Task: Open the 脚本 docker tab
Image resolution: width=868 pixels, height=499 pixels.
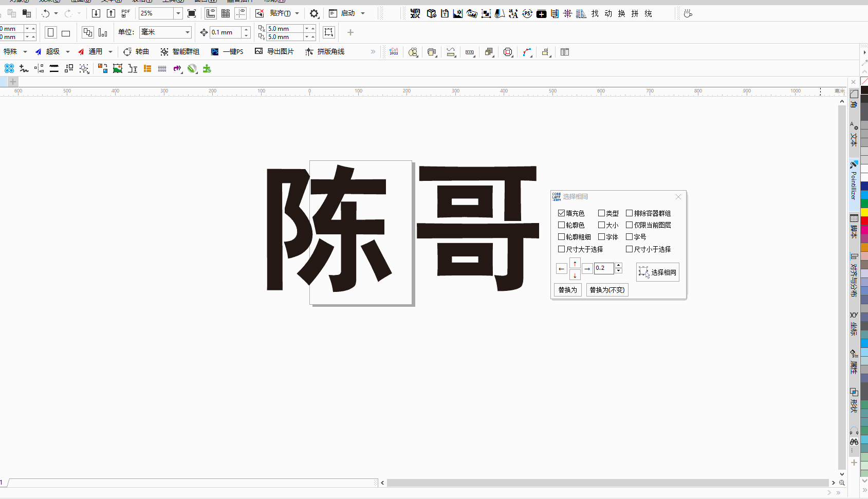Action: click(854, 227)
